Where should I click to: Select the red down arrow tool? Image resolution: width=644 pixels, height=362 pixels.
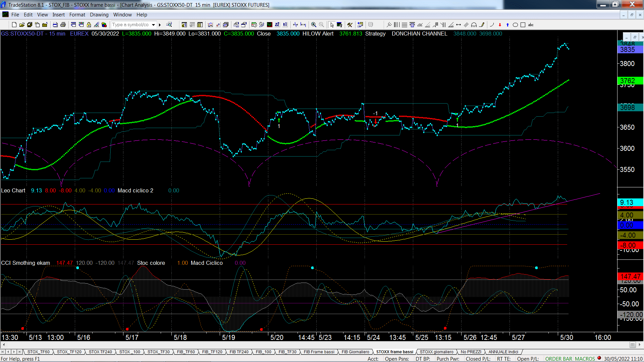(x=500, y=24)
